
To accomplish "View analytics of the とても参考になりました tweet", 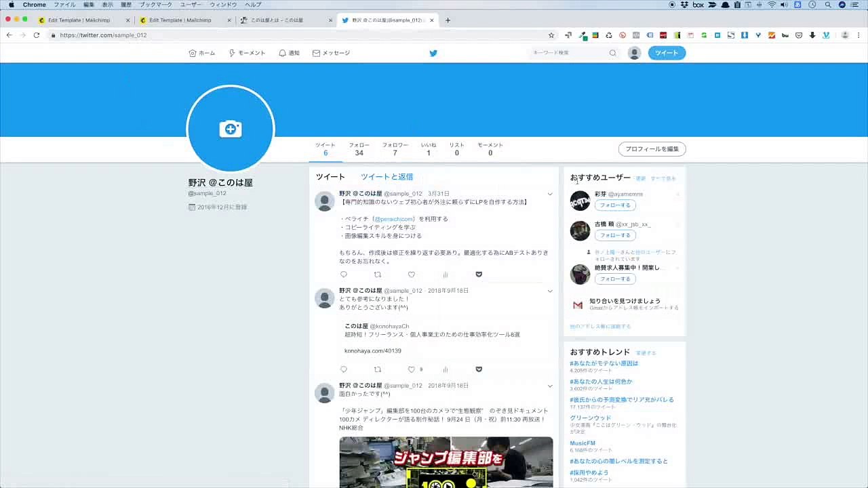I will 445,369.
